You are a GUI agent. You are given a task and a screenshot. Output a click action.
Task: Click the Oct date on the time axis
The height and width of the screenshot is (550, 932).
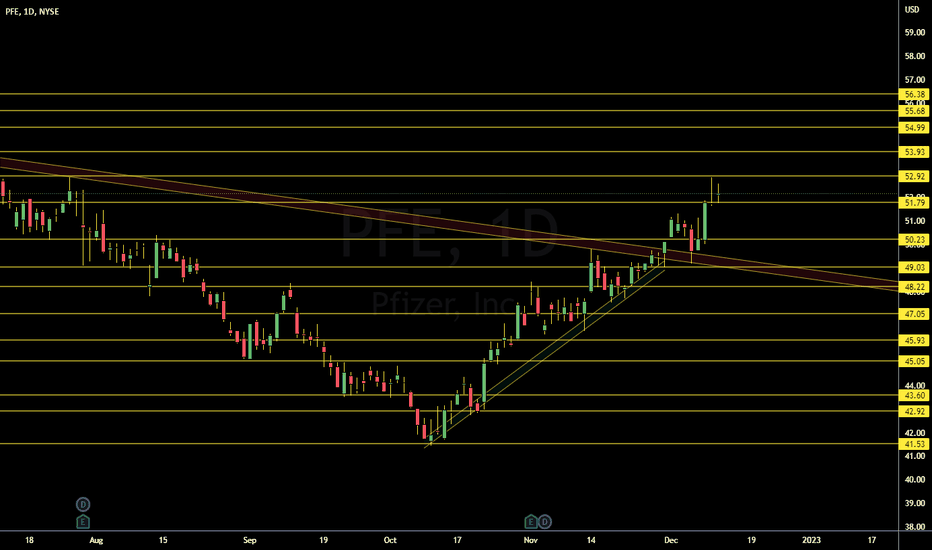click(390, 540)
